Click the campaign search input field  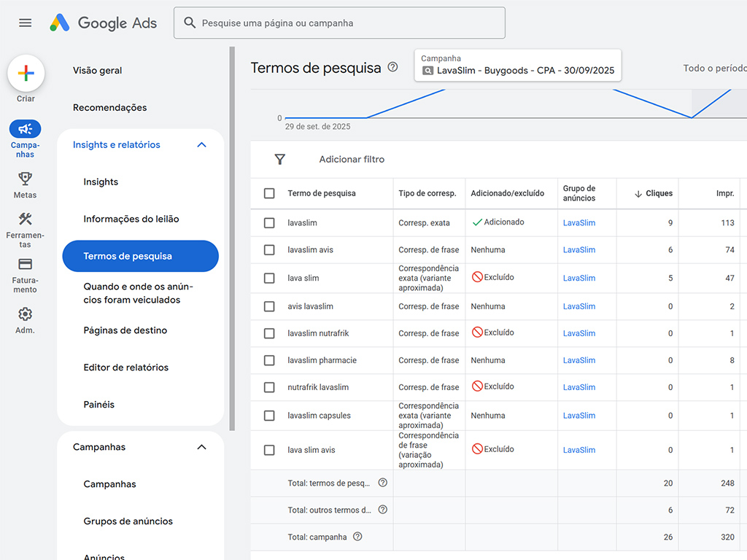pyautogui.click(x=338, y=23)
